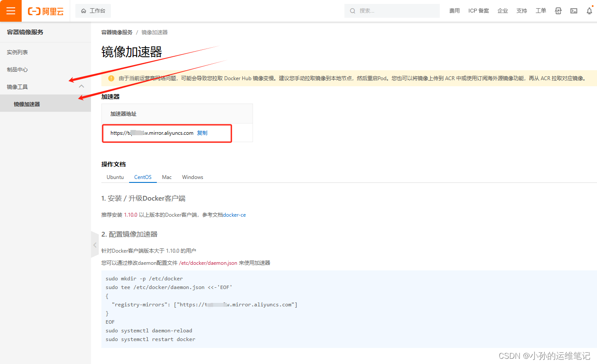Open 费用 menu
Viewport: 597px width, 364px height.
point(454,11)
